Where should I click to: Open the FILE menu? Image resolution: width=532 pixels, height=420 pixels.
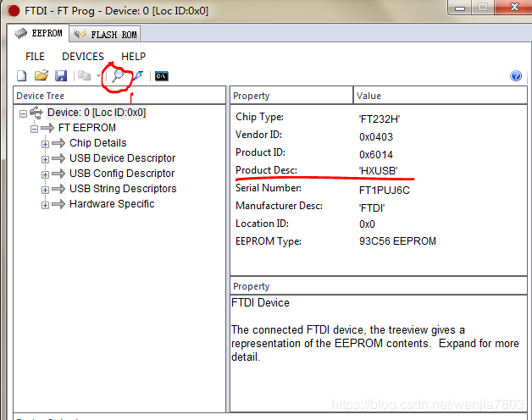coord(35,57)
